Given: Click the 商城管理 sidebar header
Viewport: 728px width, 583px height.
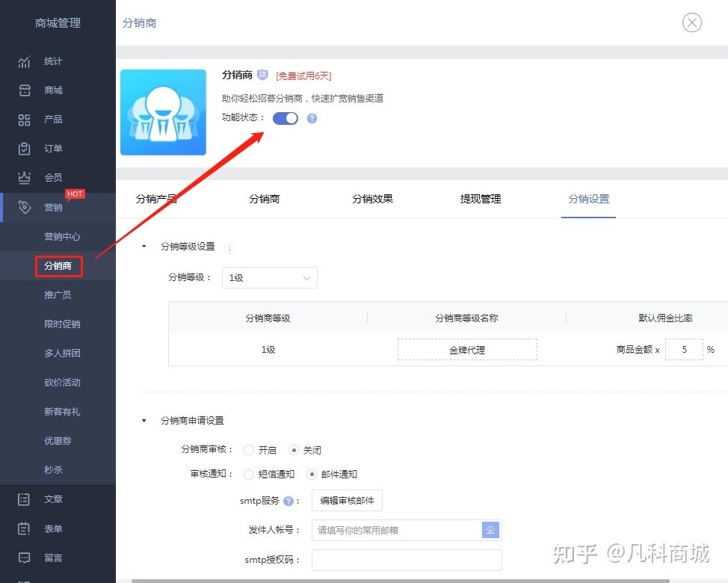Looking at the screenshot, I should coord(58,22).
